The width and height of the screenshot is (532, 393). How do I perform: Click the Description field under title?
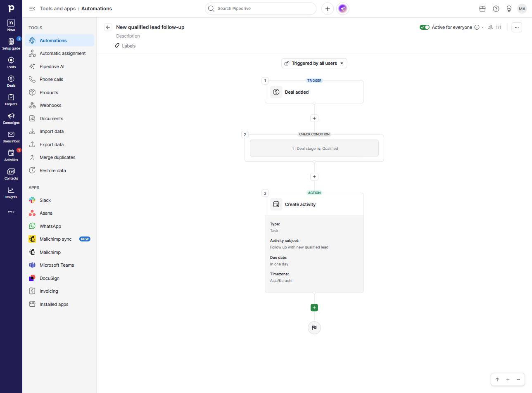tap(128, 36)
